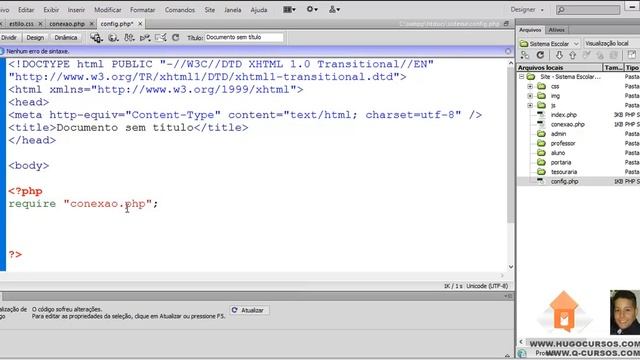This screenshot has width=640, height=360.
Task: Collapse the Properties panel options corner
Action: (x=508, y=296)
